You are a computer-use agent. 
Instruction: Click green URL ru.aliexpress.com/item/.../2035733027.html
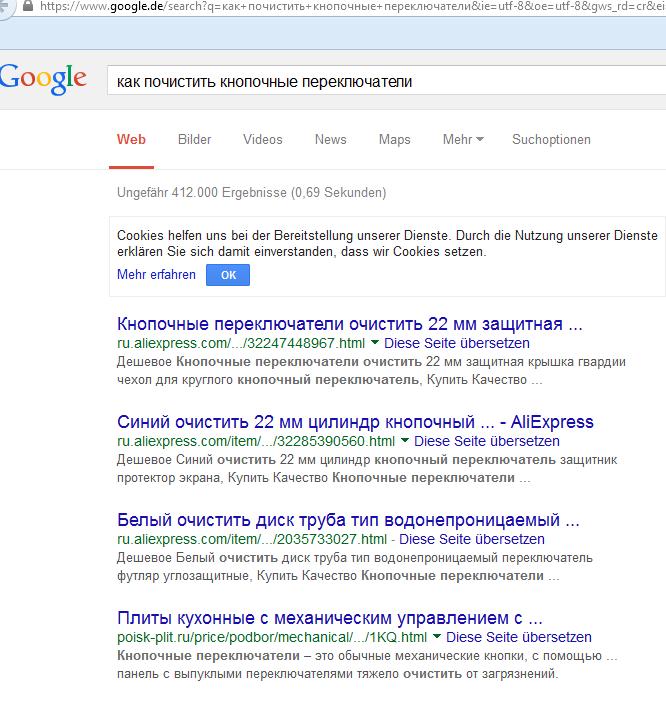252,539
